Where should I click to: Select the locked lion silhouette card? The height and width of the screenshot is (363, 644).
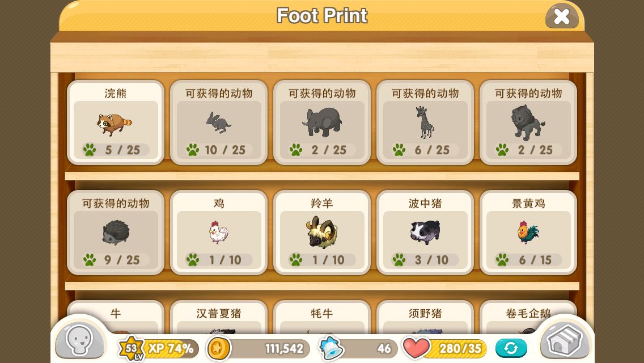coord(528,123)
